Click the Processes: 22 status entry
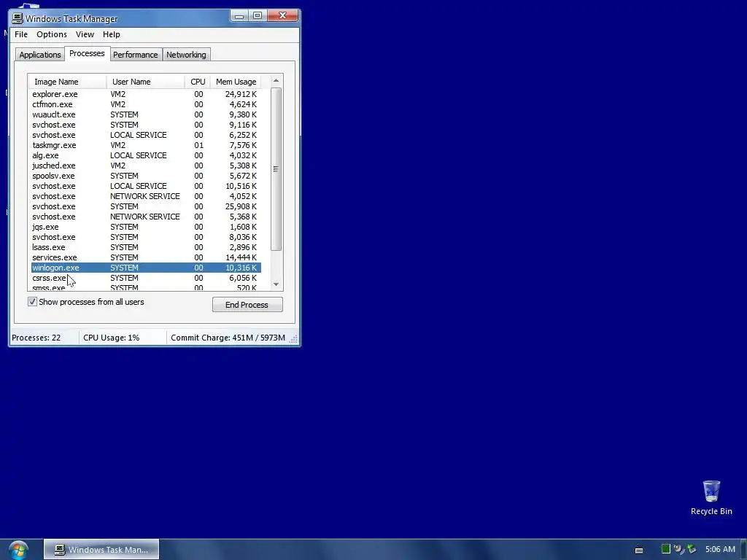 pyautogui.click(x=36, y=338)
